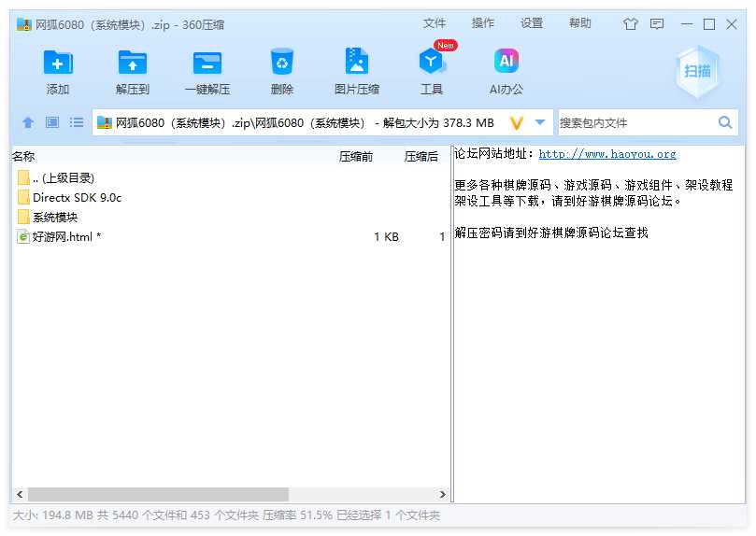This screenshot has height=536, width=756.
Task: Click the 扫描 (Scan) hexagon button
Action: 697,71
